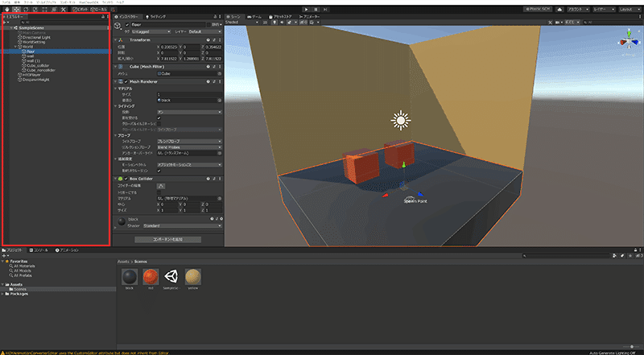Image resolution: width=644 pixels, height=355 pixels.
Task: Open the Shaded draw mode dropdown
Action: pos(242,23)
